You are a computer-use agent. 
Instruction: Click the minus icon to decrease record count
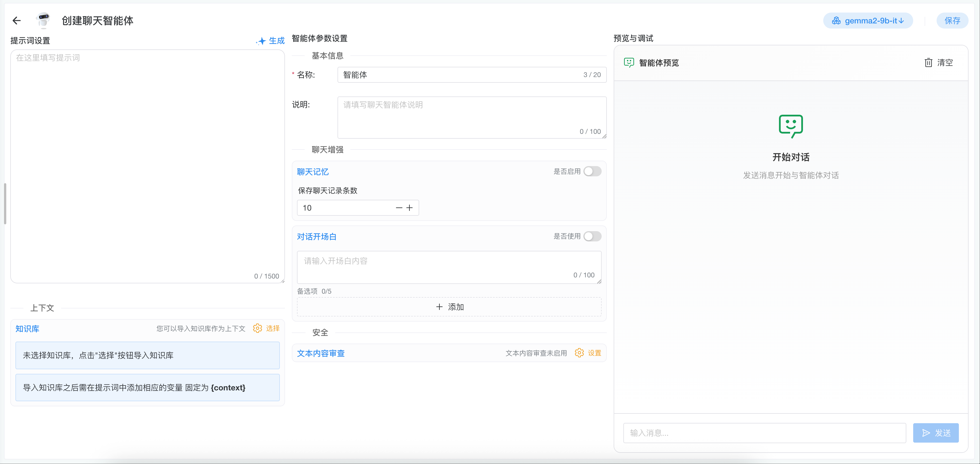(x=399, y=208)
